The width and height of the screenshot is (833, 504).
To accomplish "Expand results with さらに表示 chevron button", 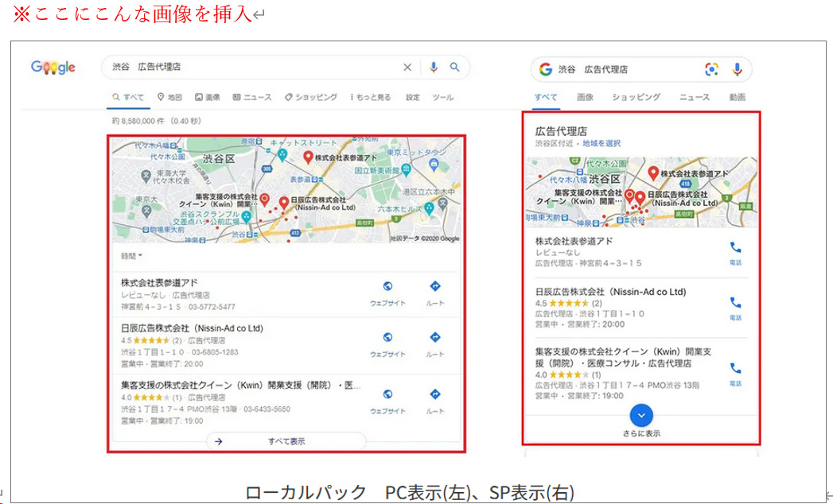I will point(641,415).
